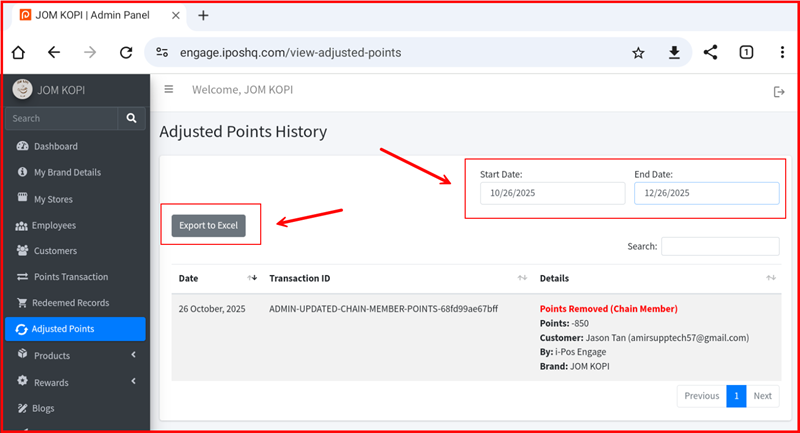This screenshot has width=800, height=433.
Task: Open Points Transaction in sidebar
Action: 70,277
